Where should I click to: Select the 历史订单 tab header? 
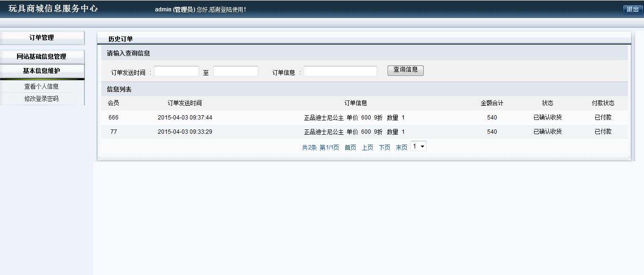point(120,39)
